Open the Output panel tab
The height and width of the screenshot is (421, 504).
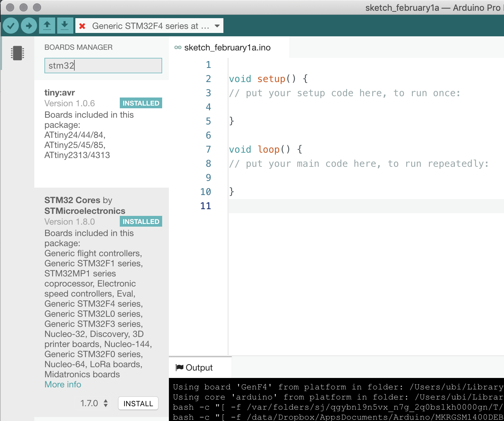200,368
